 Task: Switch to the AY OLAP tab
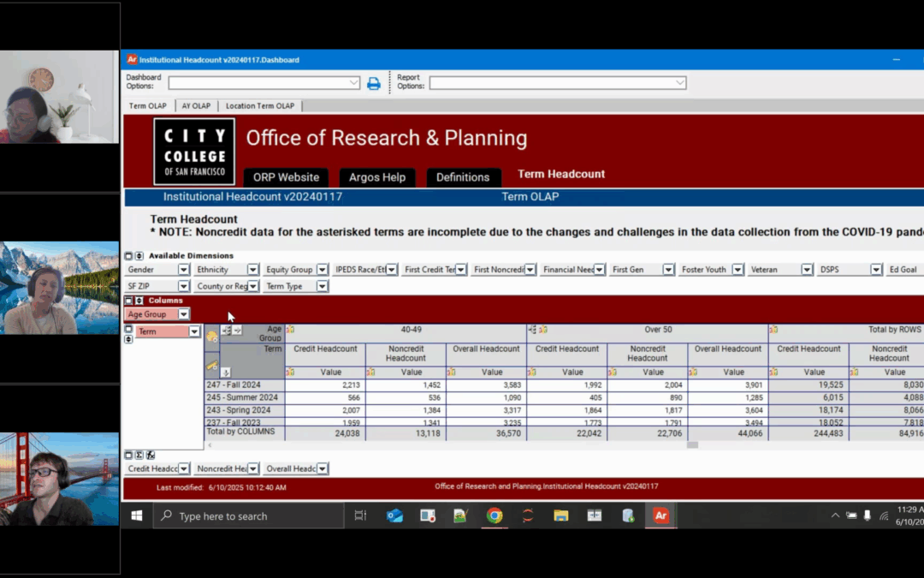coord(196,106)
